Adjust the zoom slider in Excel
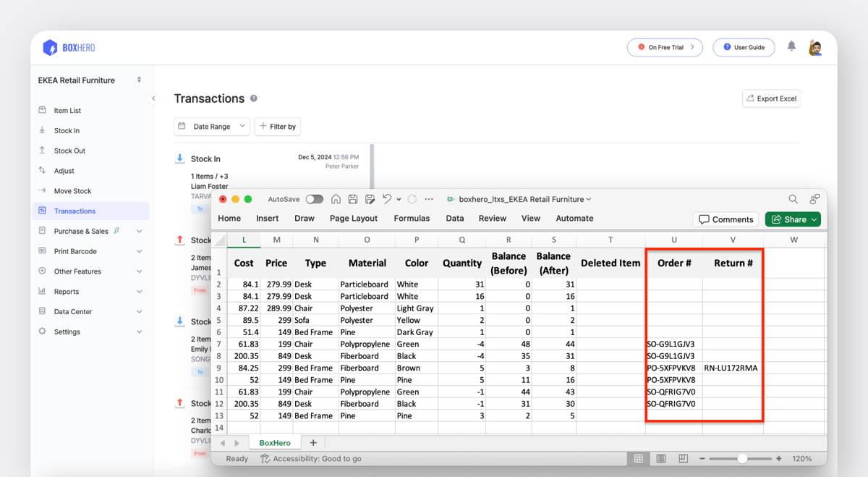Screen dimensions: 868x477 point(742,458)
